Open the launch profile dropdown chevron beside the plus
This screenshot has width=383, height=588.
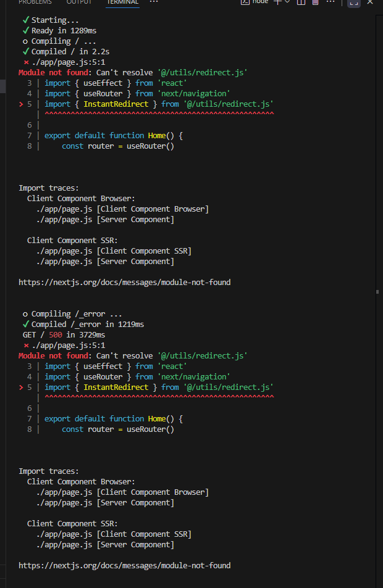point(287,2)
